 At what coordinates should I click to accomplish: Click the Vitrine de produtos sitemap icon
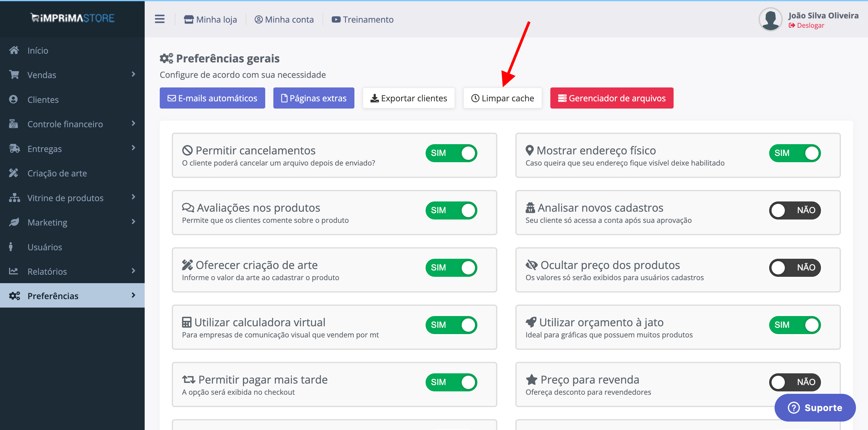[14, 198]
